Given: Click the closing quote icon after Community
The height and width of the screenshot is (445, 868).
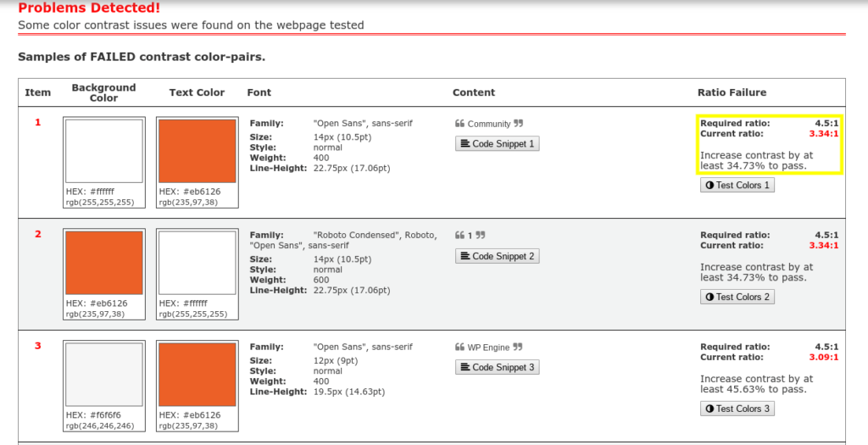Looking at the screenshot, I should point(519,124).
